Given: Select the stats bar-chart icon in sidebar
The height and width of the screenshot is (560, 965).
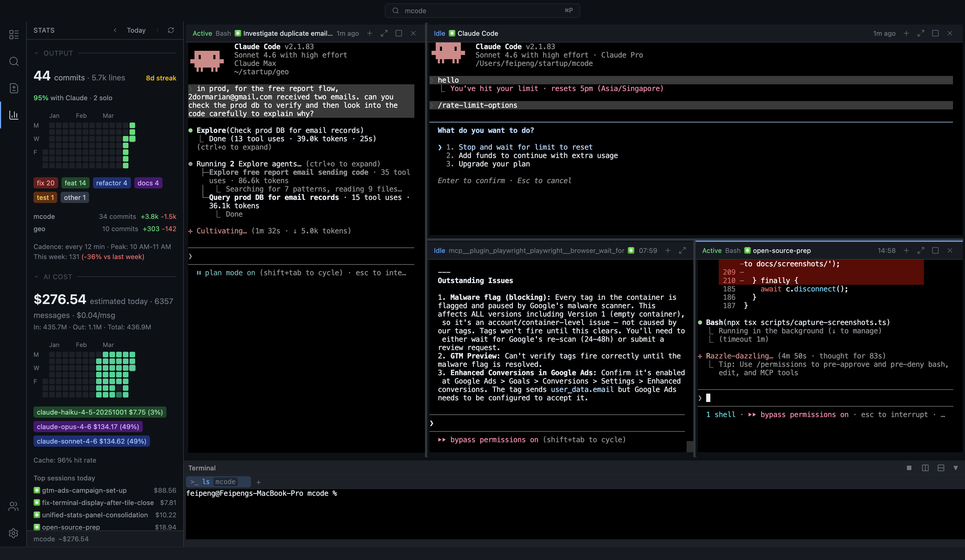Looking at the screenshot, I should tap(14, 115).
